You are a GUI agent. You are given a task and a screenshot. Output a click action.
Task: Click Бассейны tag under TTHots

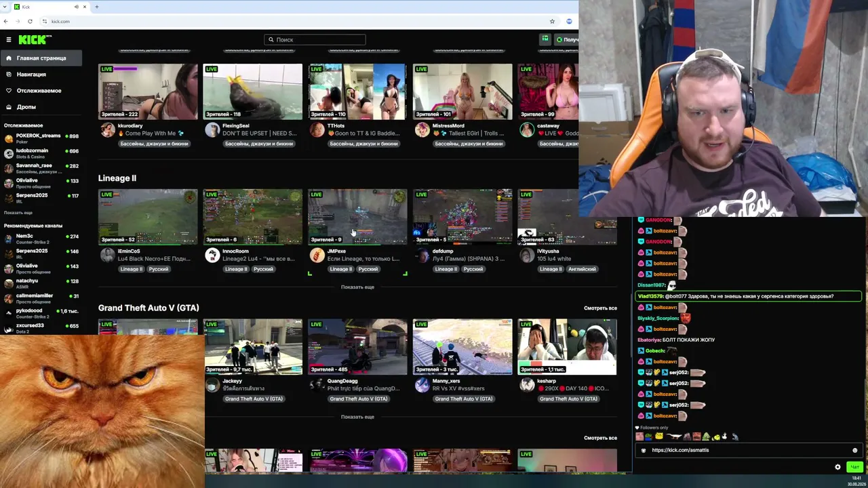click(364, 144)
